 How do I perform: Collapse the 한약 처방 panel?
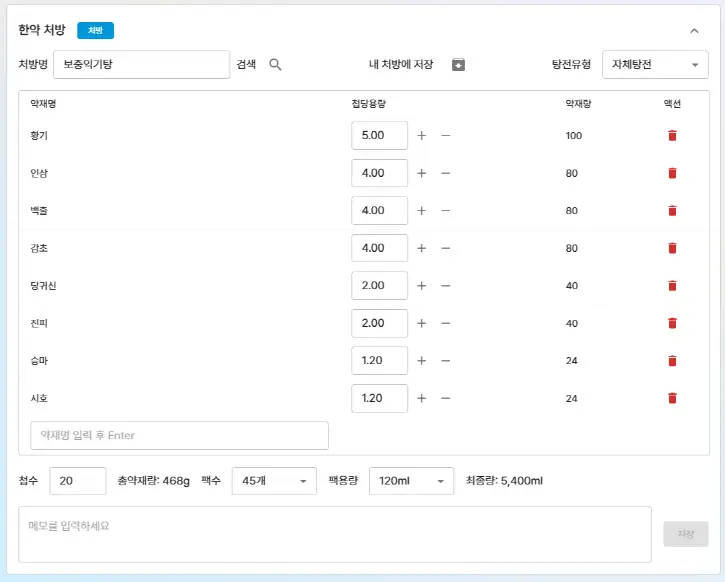pos(694,31)
